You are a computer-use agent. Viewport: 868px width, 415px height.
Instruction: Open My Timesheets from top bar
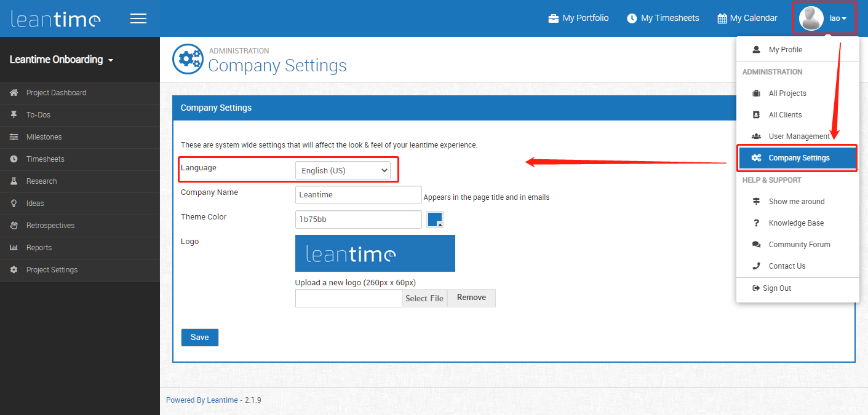pos(663,18)
